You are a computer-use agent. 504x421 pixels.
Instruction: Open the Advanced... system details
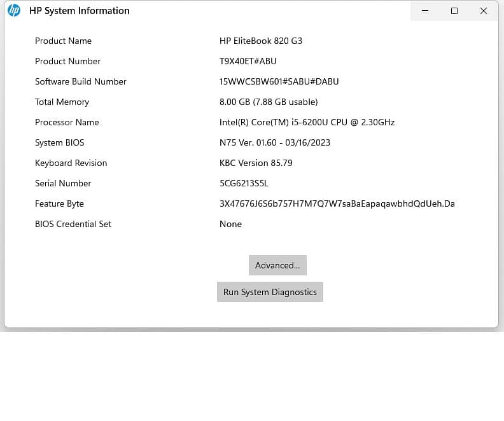pyautogui.click(x=277, y=265)
